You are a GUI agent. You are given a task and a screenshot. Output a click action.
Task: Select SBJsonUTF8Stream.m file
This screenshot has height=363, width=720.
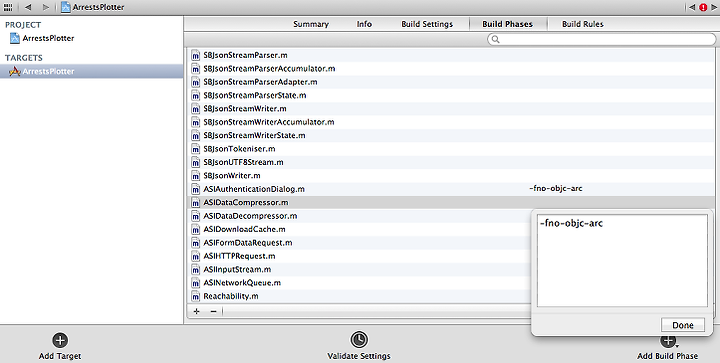click(x=243, y=162)
